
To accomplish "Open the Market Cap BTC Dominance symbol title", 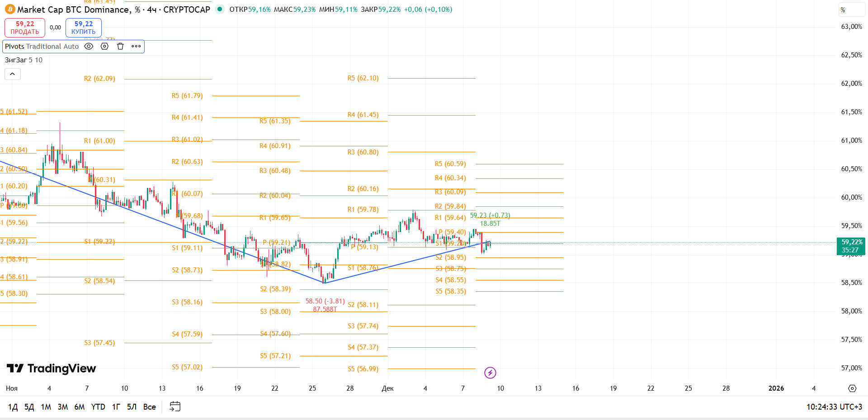I will pyautogui.click(x=113, y=9).
